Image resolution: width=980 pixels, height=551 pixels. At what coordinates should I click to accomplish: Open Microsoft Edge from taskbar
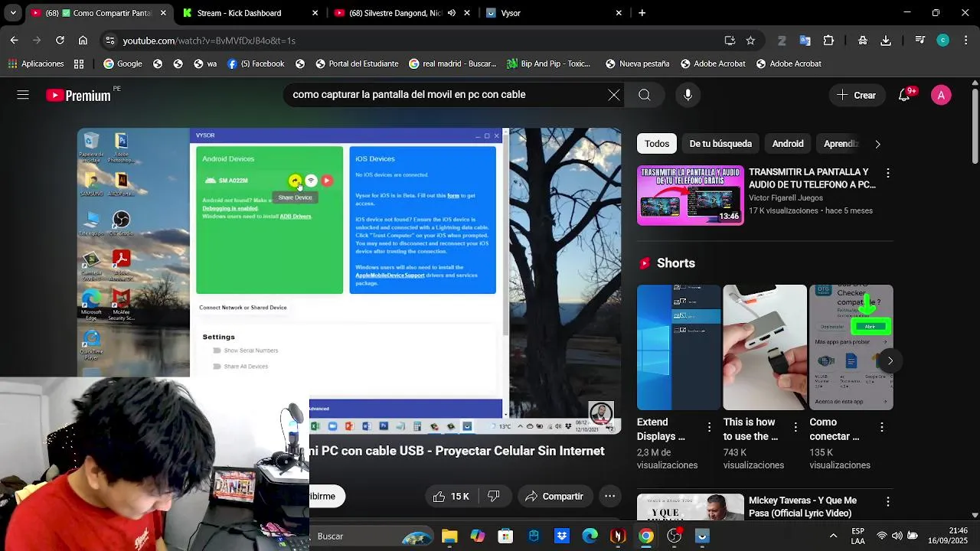590,536
